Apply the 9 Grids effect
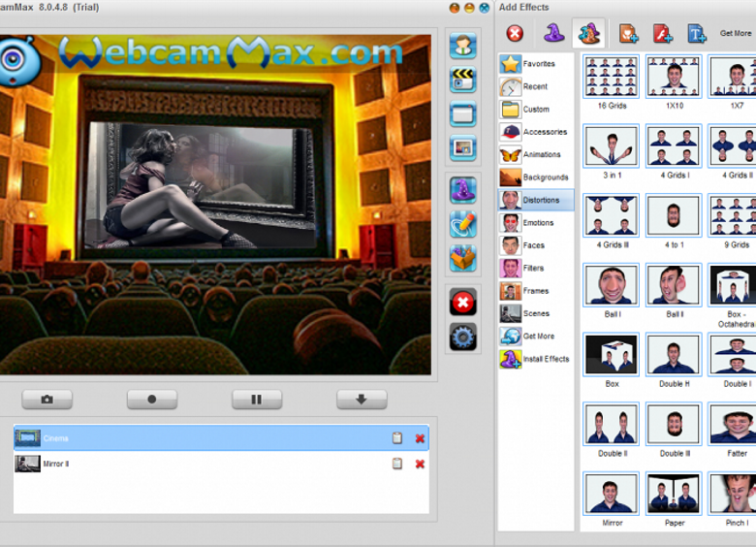756x547 pixels. 733,215
